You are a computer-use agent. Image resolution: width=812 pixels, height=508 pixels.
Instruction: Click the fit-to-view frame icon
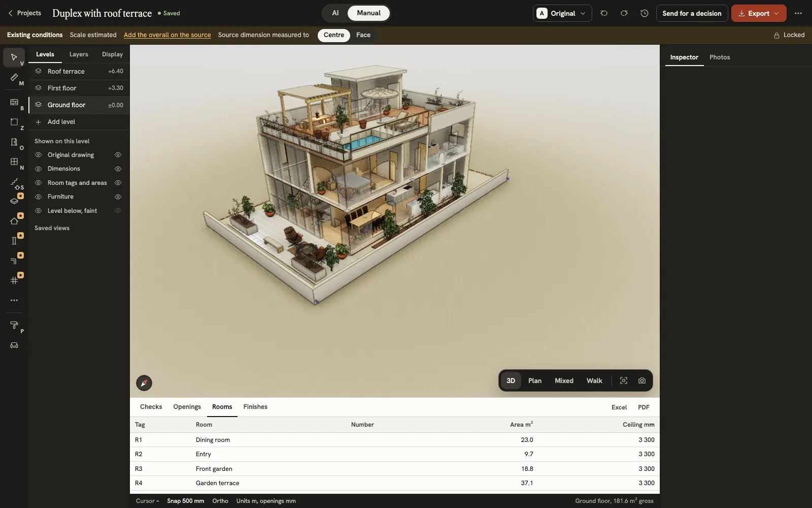point(624,380)
